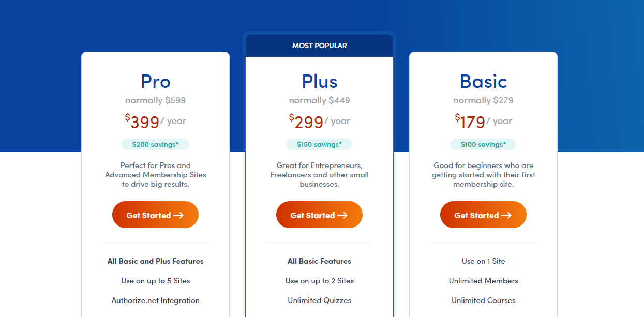Click the arrow icon in Plus's Get Started button
Screen dimensions: 644x317
tap(342, 215)
